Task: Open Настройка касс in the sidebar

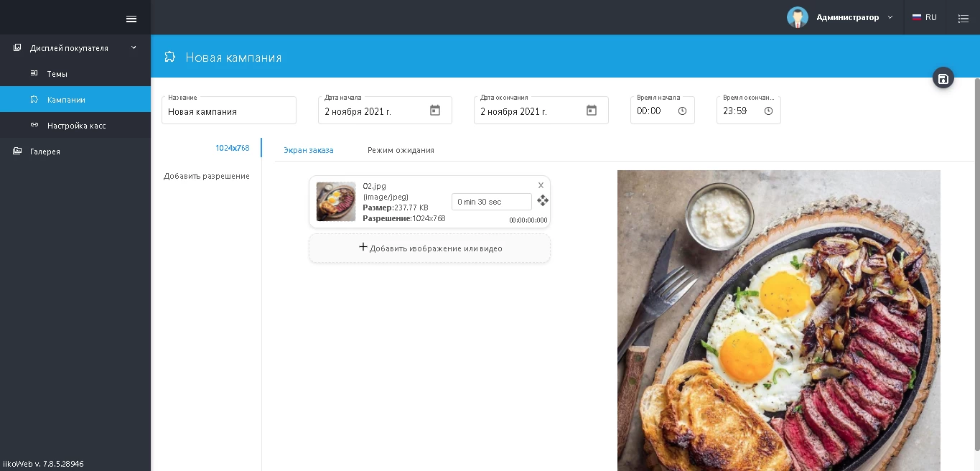Action: 76,126
